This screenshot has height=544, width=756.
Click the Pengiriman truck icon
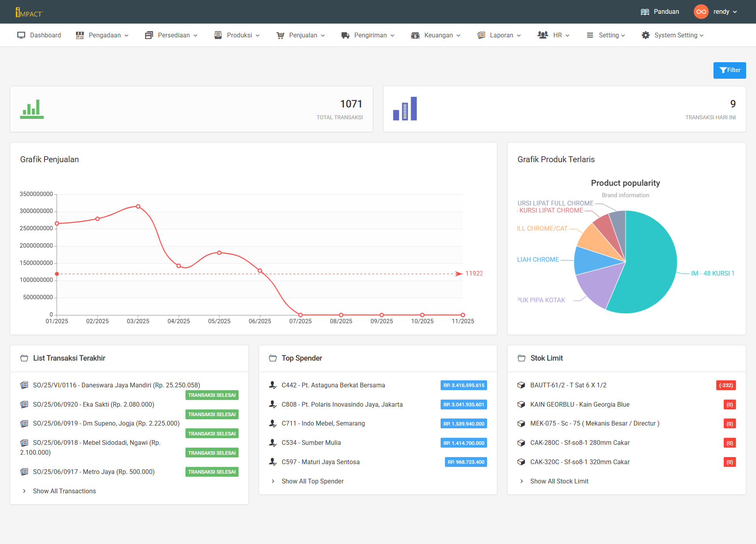point(345,35)
